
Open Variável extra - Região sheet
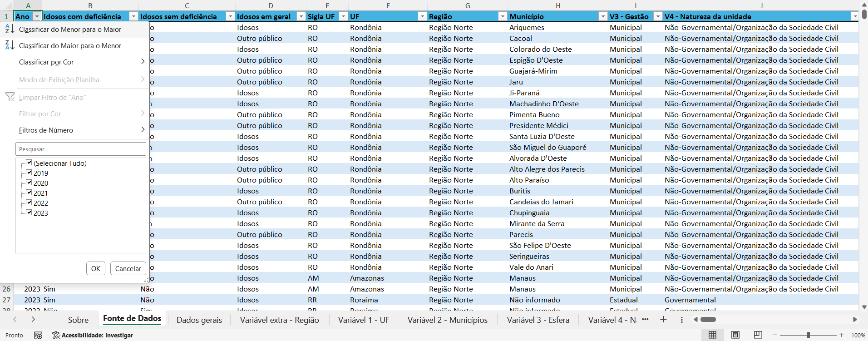pyautogui.click(x=279, y=320)
